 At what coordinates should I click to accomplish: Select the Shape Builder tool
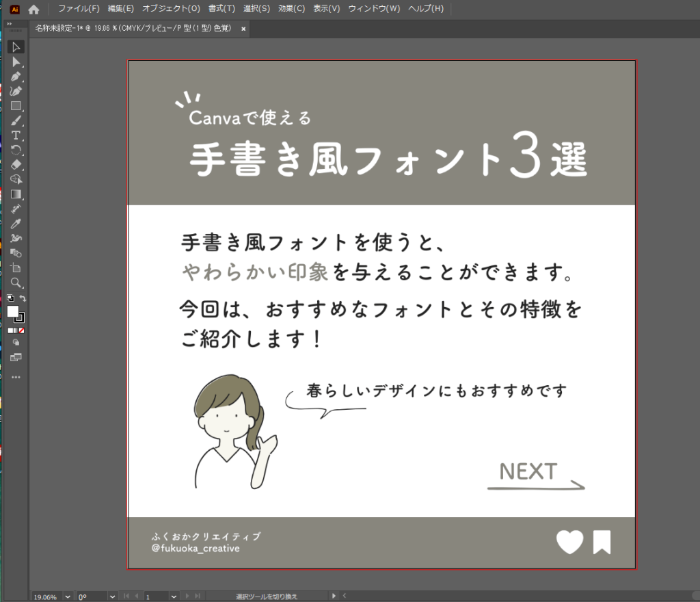point(16,179)
